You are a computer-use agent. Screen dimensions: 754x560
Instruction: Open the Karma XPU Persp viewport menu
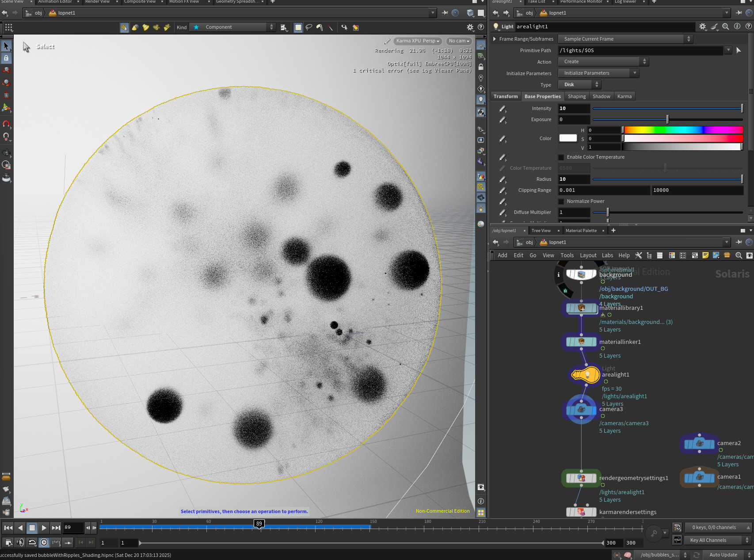(x=417, y=41)
